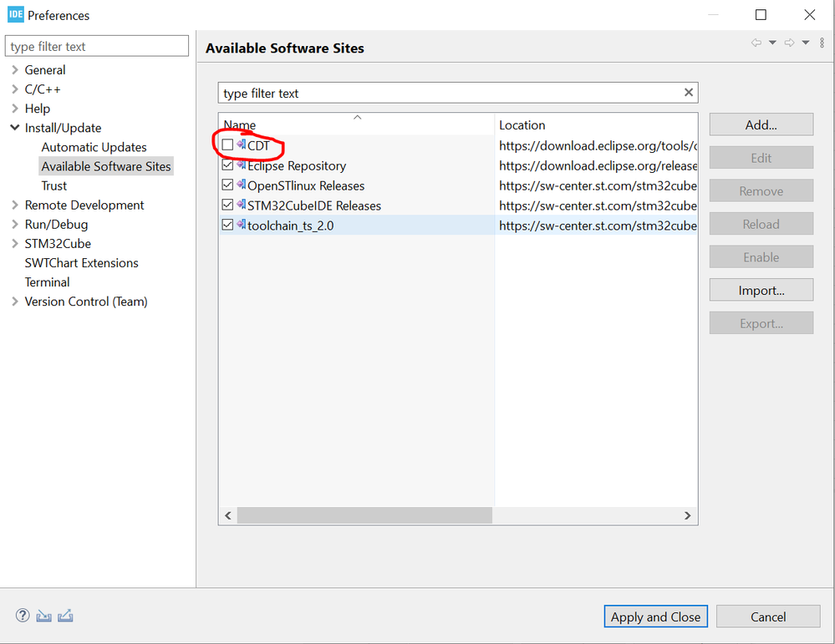Click the export preferences icon
The width and height of the screenshot is (835, 644).
65,616
